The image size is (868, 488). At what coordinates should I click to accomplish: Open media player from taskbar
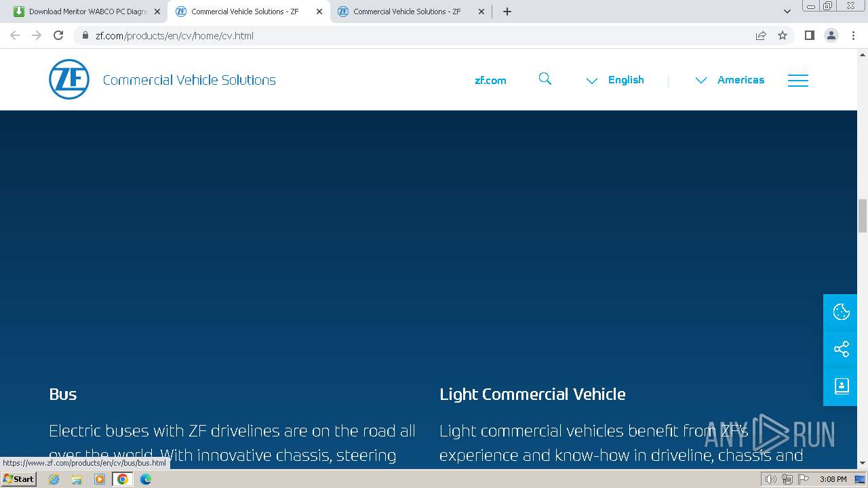100,479
